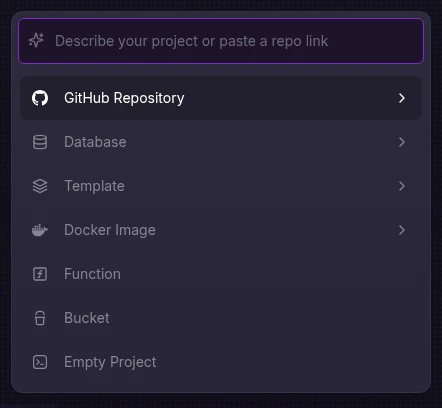Click the Bucket icon
Image resolution: width=442 pixels, height=408 pixels.
pos(40,318)
